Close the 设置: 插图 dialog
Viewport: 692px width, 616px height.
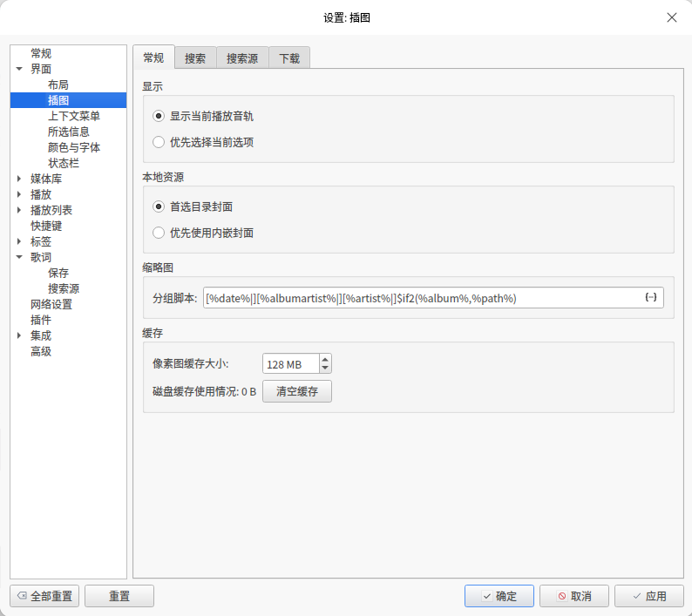[672, 17]
